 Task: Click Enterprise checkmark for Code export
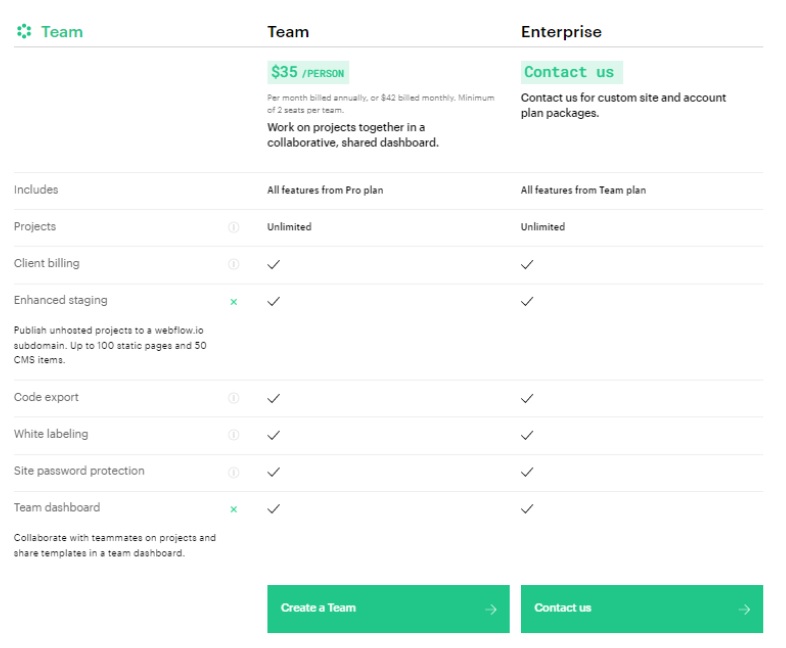(527, 398)
